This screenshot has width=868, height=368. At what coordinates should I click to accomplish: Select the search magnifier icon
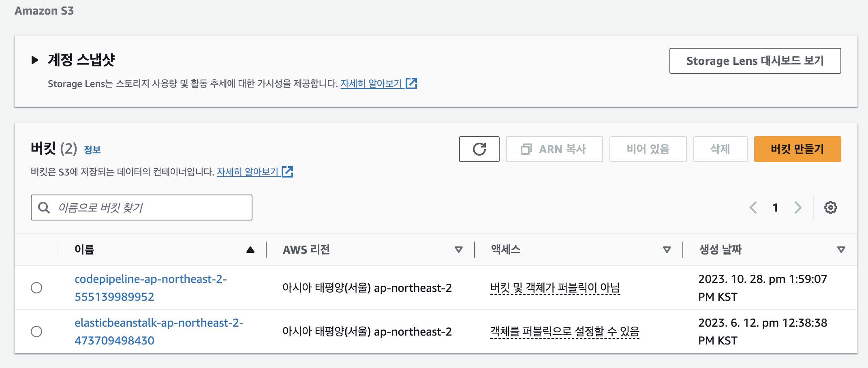click(43, 208)
